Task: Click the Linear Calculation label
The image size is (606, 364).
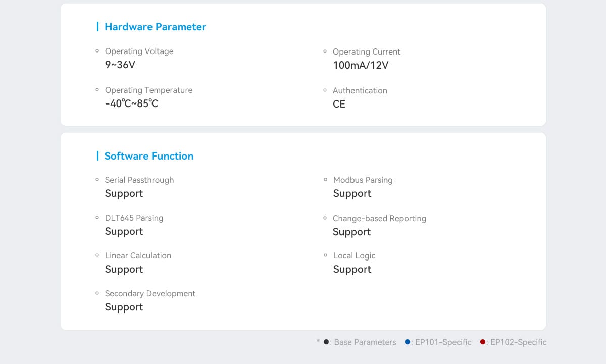Action: [138, 255]
